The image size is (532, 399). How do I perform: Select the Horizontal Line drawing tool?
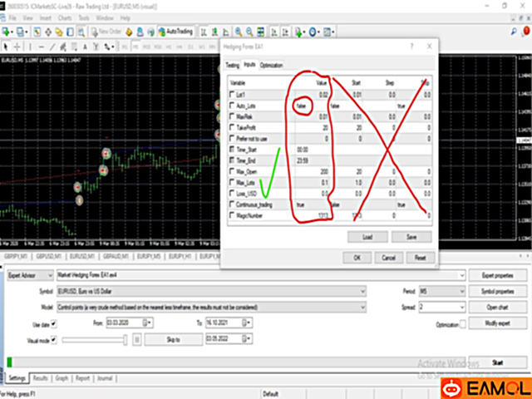click(41, 47)
